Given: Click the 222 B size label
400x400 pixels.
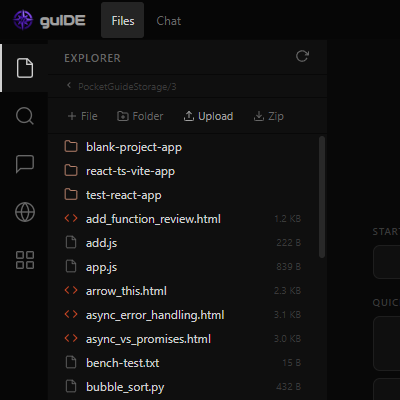Looking at the screenshot, I should (x=289, y=243).
